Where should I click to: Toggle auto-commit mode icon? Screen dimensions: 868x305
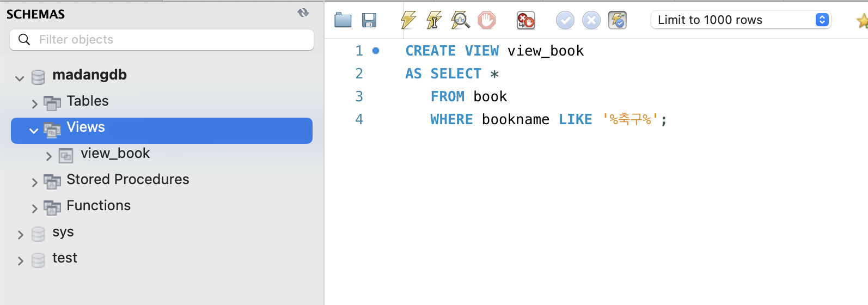pos(618,20)
